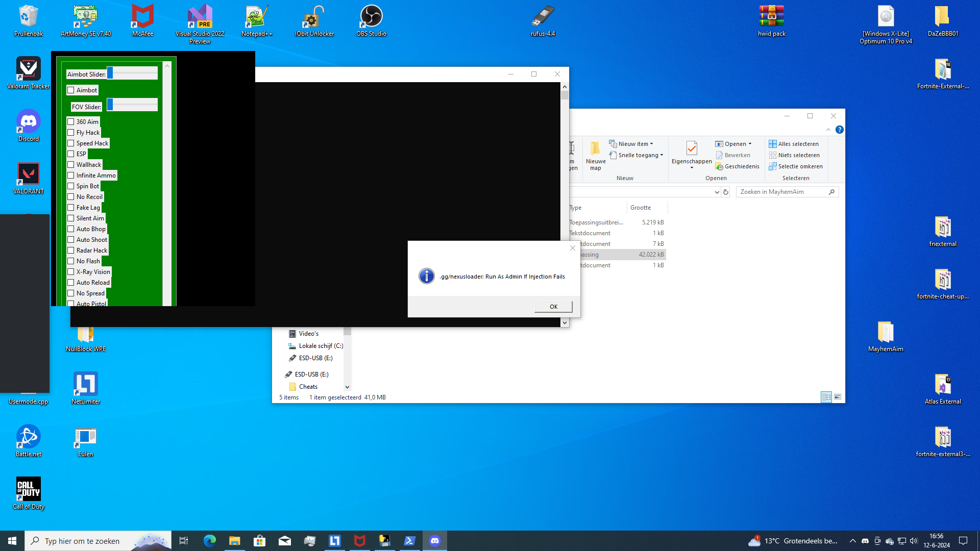Viewport: 980px width, 551px height.
Task: Switch to large icons view button
Action: click(838, 397)
